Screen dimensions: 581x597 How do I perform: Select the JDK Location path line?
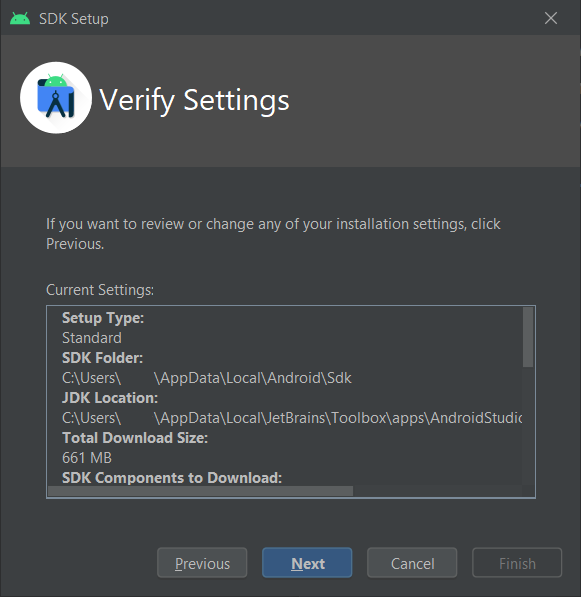(292, 418)
